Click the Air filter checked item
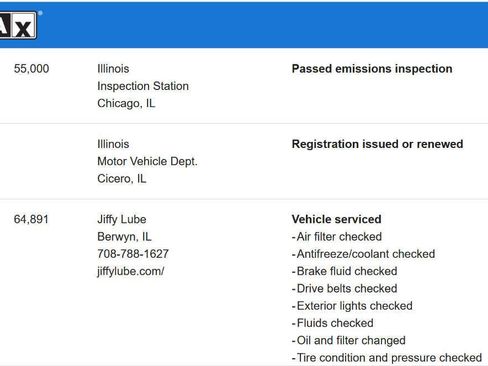The width and height of the screenshot is (488, 366). click(337, 237)
